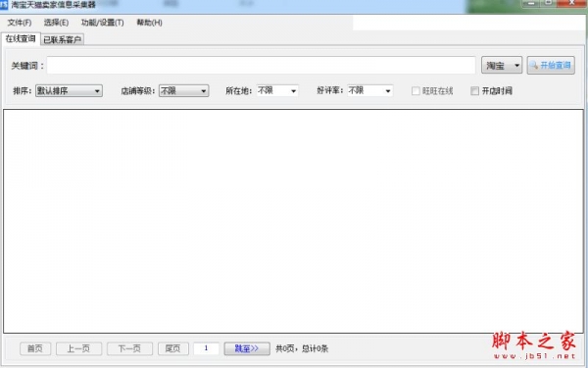Expand the 淘宝 platform dropdown
Screen dimensions: 588x368
point(502,66)
